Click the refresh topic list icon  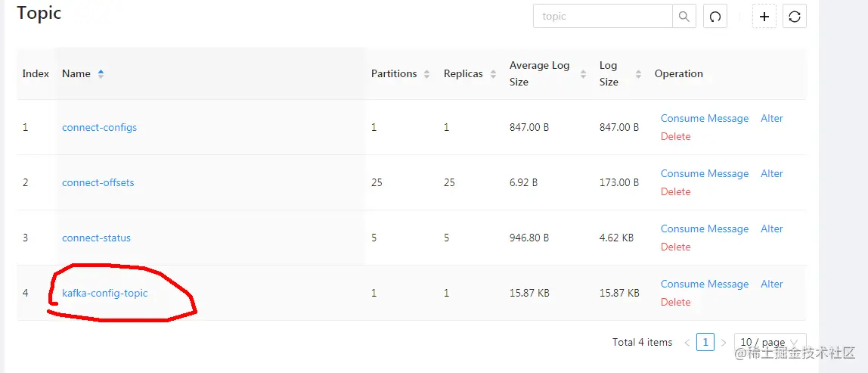point(794,16)
